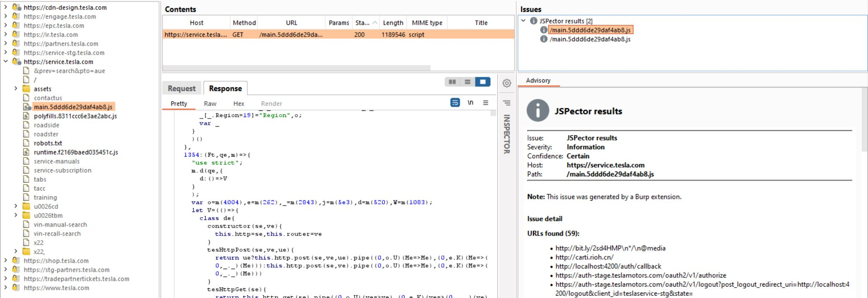Open Inspector settings gear icon
This screenshot has width=868, height=298.
[507, 83]
